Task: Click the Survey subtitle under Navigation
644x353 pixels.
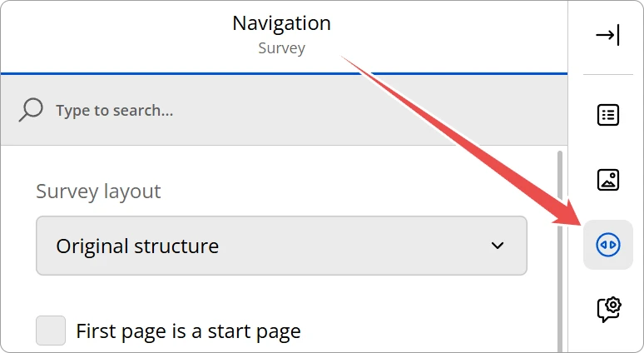Action: tap(281, 48)
